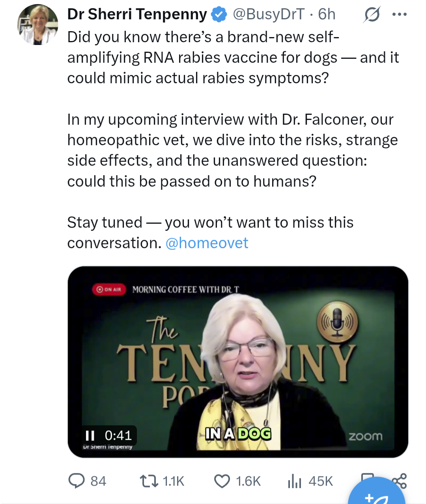
Task: Open view analytics bar chart icon
Action: [x=295, y=481]
